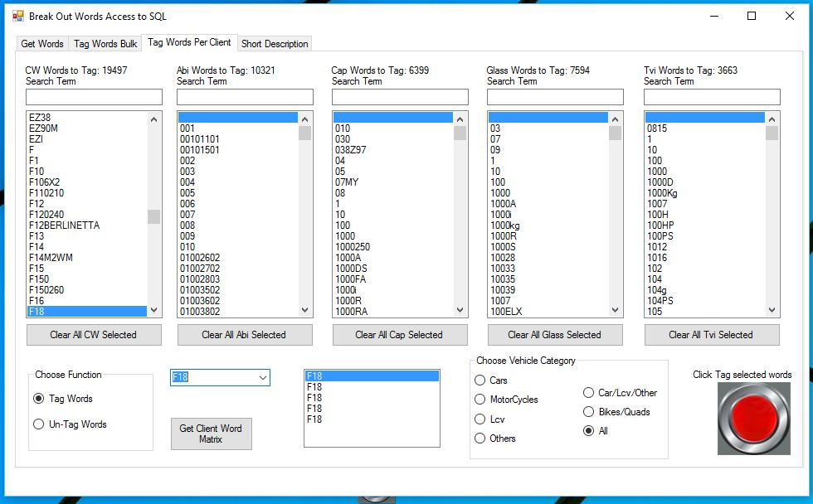Screen dimensions: 813x504
Task: Open the Tag Words Per Client tab
Action: click(189, 42)
